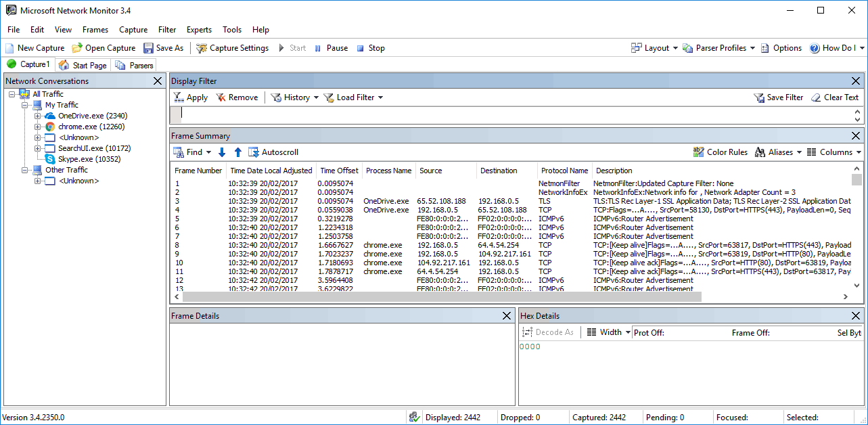Select the Capture1 tab

(28, 64)
